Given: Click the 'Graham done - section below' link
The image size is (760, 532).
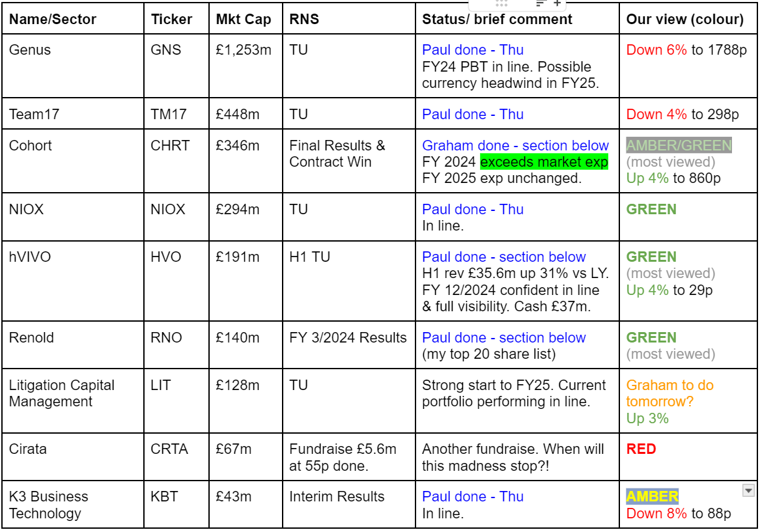Looking at the screenshot, I should coord(515,145).
